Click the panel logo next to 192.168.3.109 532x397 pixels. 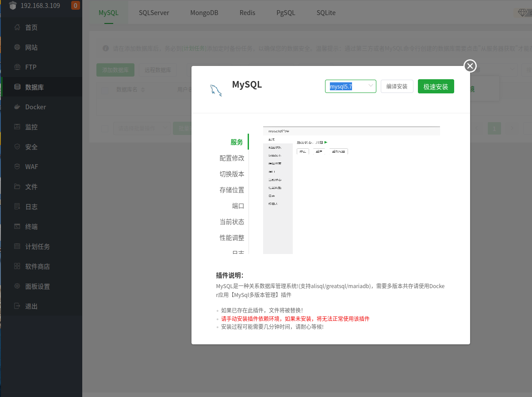click(12, 6)
